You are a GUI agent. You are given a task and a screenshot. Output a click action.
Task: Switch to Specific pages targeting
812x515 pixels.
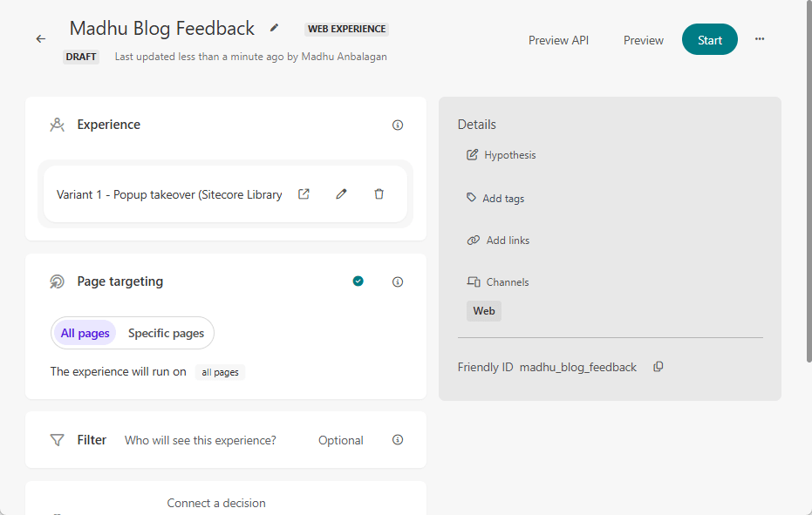tap(166, 333)
